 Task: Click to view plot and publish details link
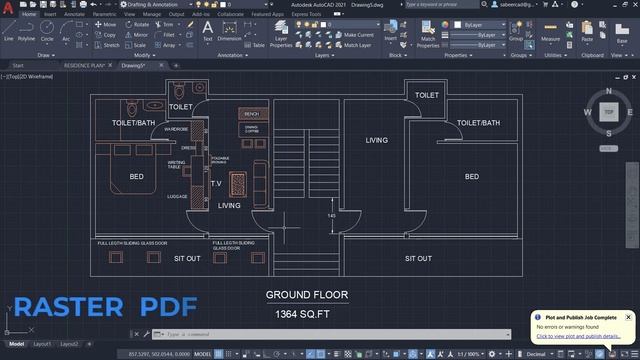578,336
